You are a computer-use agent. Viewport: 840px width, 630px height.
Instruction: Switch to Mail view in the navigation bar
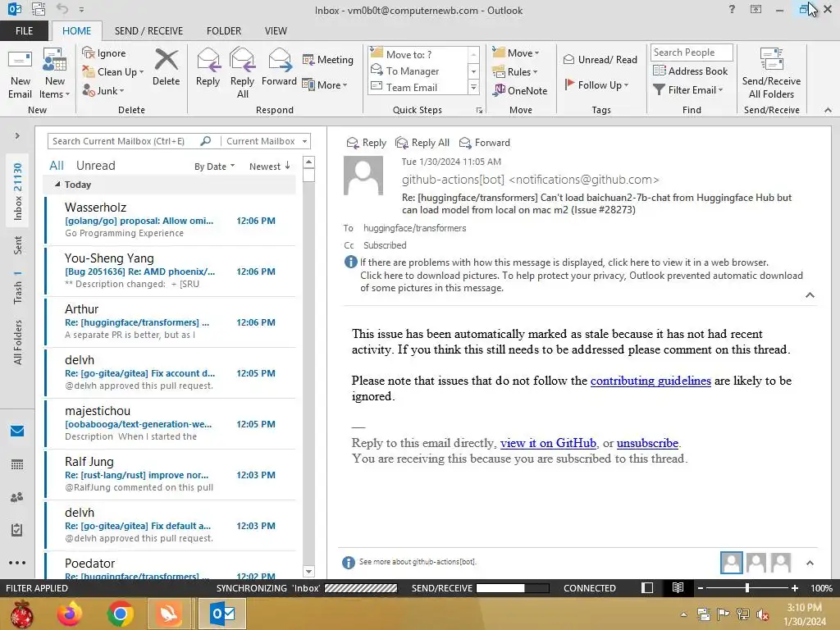pyautogui.click(x=17, y=431)
